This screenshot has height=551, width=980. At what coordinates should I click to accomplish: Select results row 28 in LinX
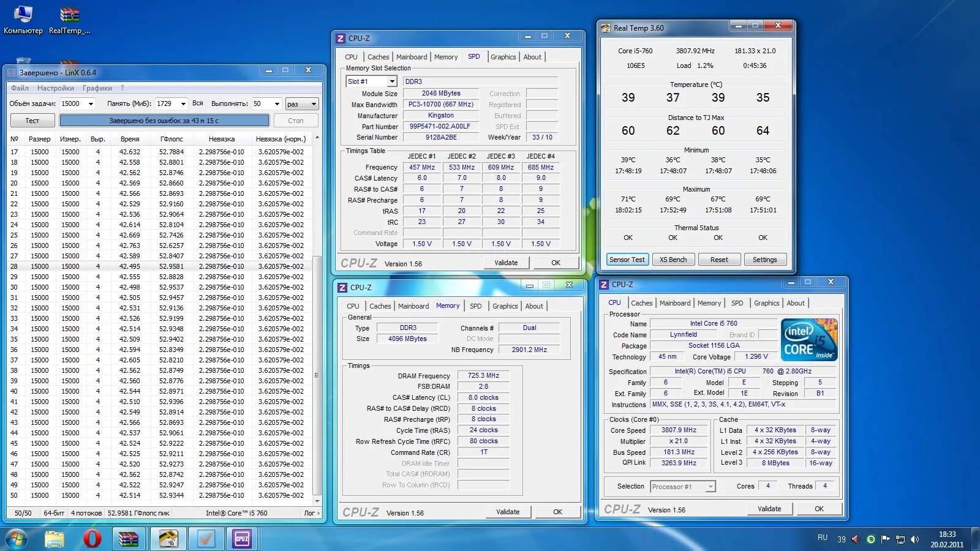pos(159,266)
